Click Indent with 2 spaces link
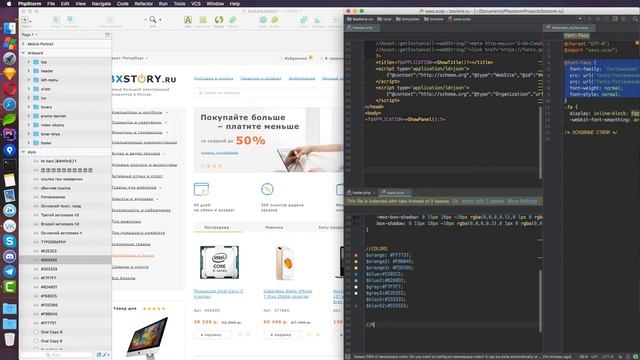The width and height of the screenshot is (640, 360). 482,201
